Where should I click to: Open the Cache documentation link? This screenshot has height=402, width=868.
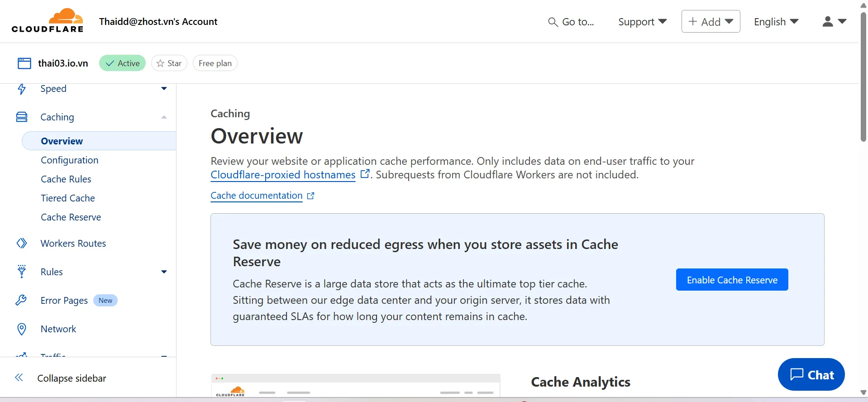click(257, 196)
